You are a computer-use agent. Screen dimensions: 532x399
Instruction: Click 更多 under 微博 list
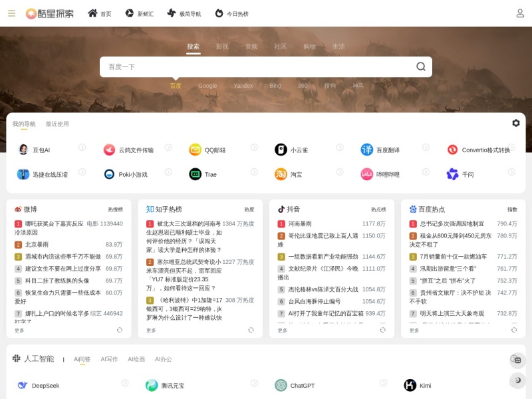pos(19,330)
